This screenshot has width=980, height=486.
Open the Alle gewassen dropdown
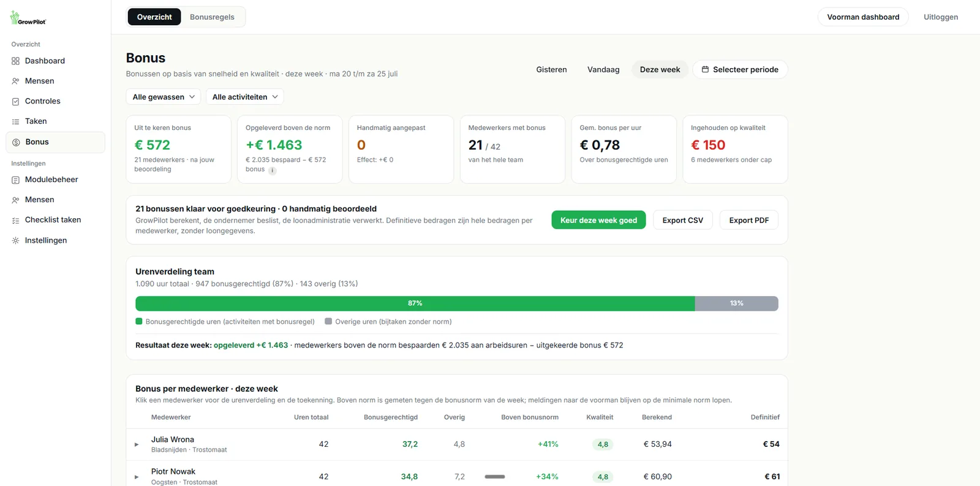click(x=164, y=97)
